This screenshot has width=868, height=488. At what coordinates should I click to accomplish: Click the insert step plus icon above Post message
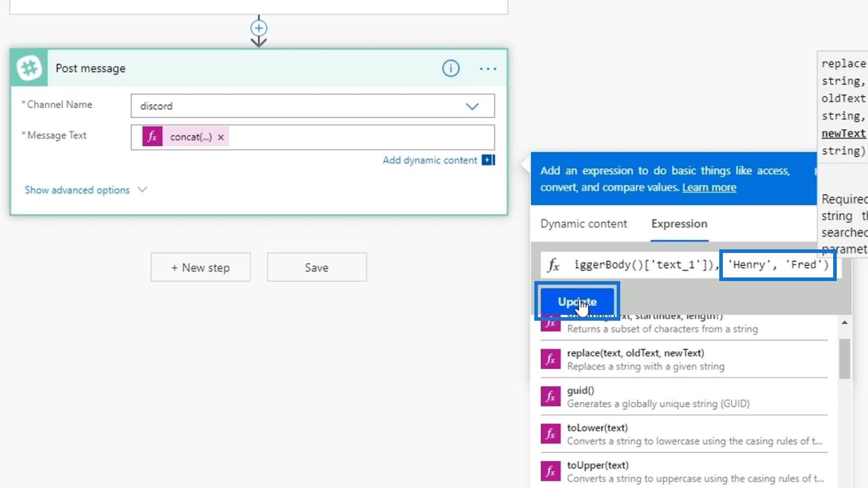[x=259, y=28]
